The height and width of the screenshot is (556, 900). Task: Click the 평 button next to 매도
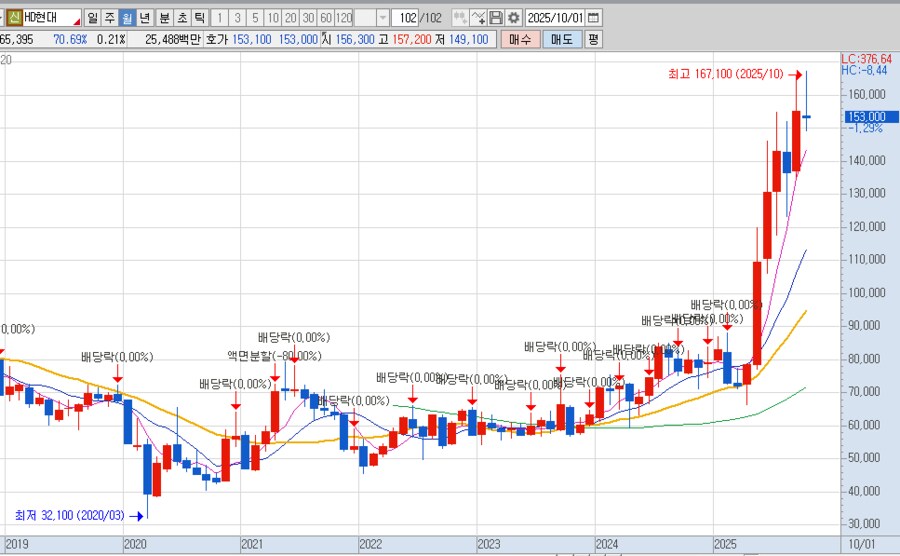tap(593, 39)
